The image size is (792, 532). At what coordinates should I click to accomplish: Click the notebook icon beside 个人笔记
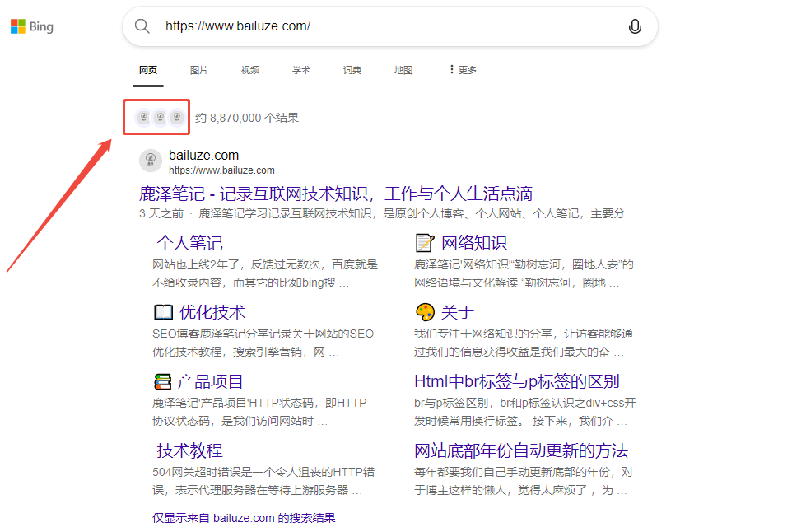(146, 242)
